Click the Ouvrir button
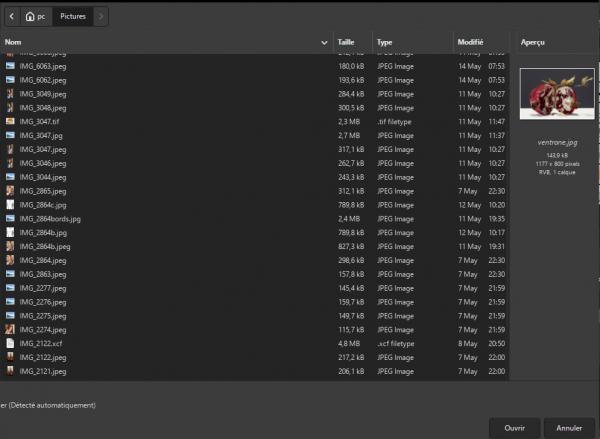The width and height of the screenshot is (600, 439). click(x=514, y=428)
